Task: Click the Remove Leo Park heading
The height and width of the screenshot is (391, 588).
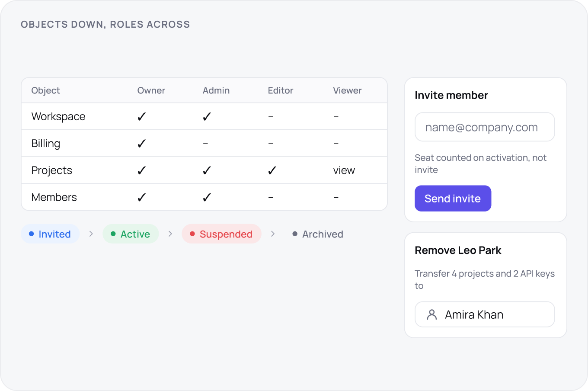Action: click(458, 250)
